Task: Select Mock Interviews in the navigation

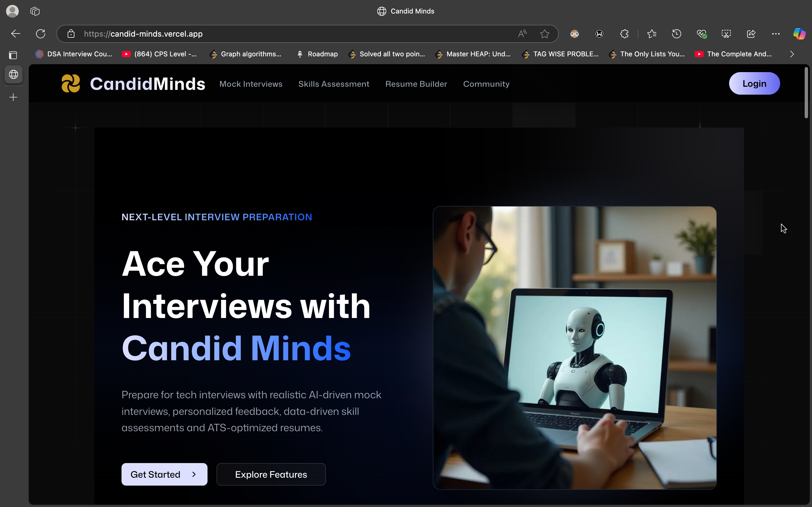Action: [251, 84]
